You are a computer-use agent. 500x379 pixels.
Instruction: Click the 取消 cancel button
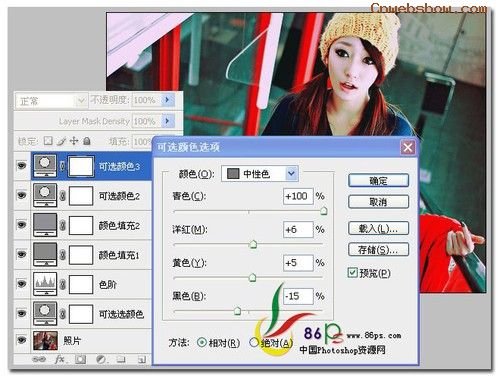point(378,202)
